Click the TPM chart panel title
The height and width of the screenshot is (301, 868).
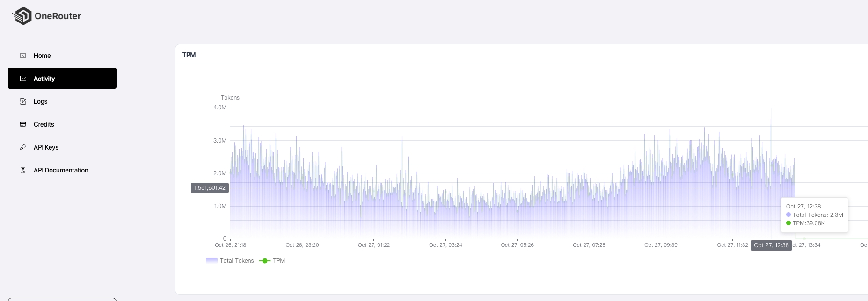(x=189, y=55)
